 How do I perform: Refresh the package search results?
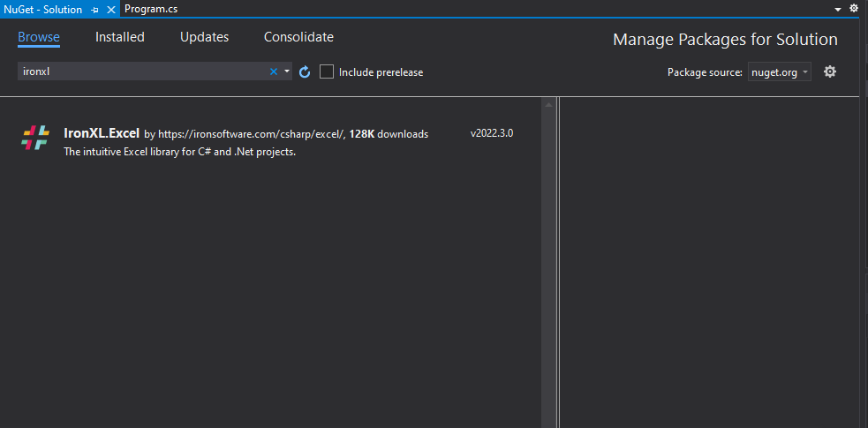[305, 71]
